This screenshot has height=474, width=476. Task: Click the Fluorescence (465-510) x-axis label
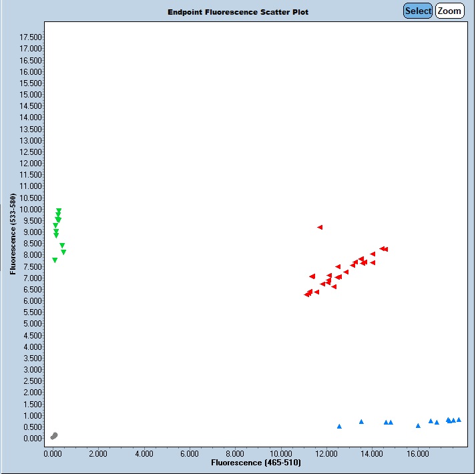point(254,462)
